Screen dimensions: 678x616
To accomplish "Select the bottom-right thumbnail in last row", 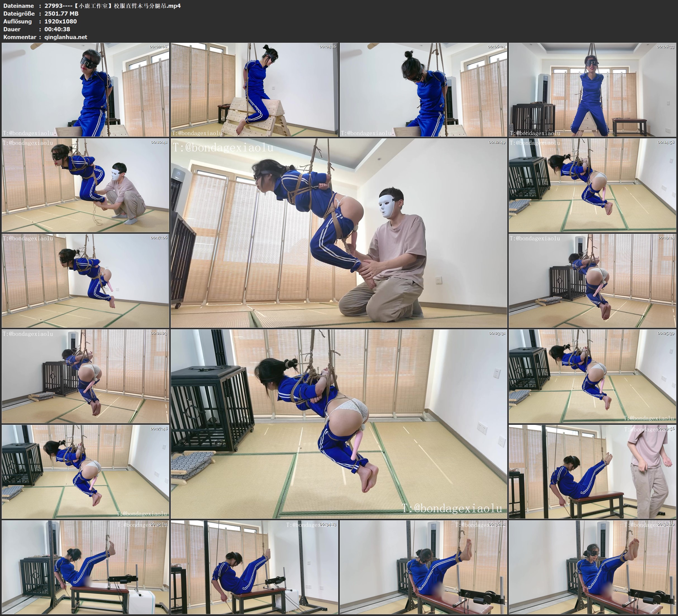I will [x=592, y=567].
